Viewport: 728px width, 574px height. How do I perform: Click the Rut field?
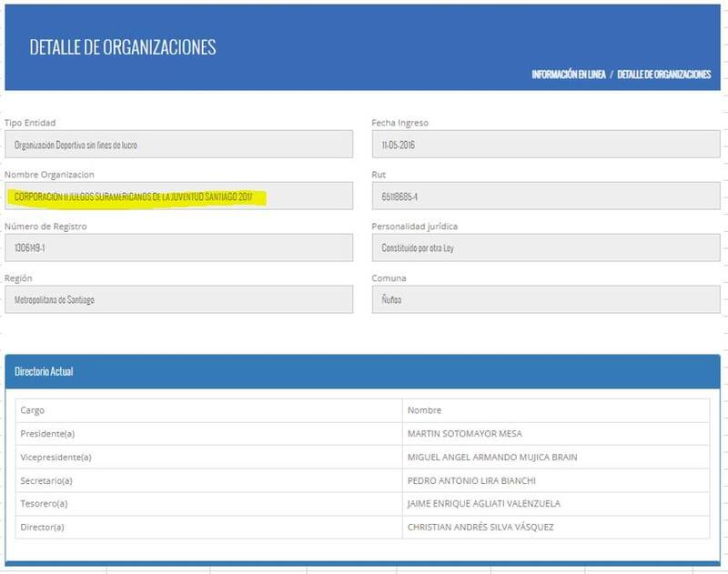pyautogui.click(x=545, y=196)
